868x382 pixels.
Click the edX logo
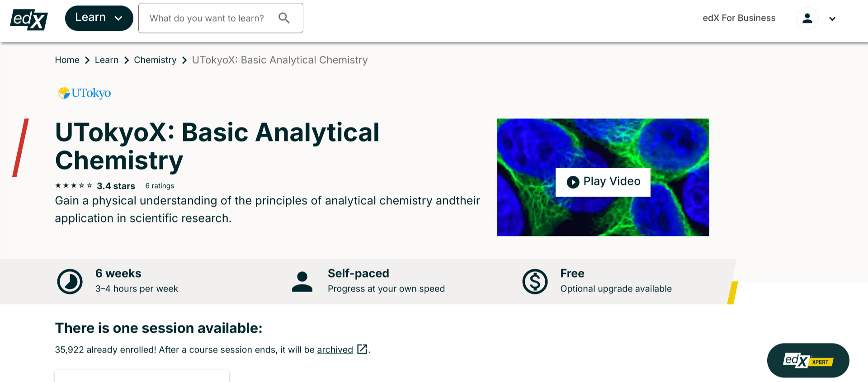pyautogui.click(x=28, y=19)
